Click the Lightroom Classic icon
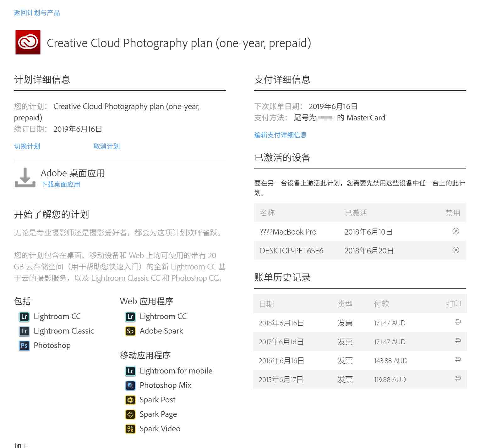 click(24, 331)
